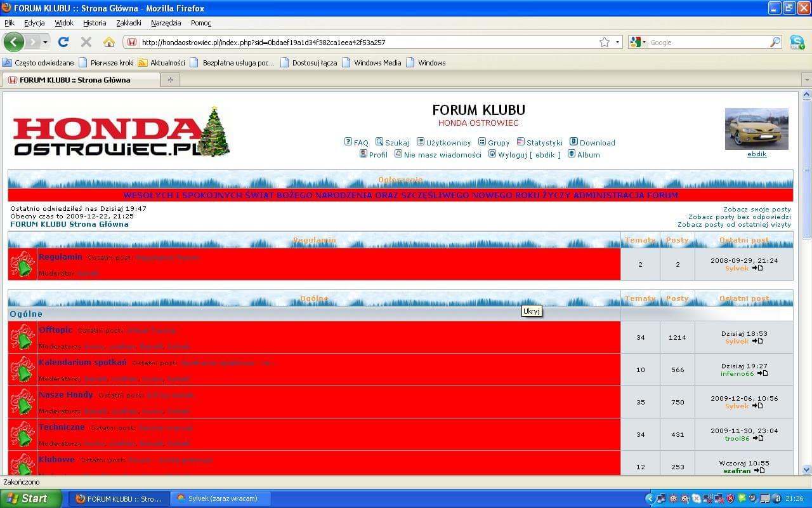This screenshot has width=812, height=508.
Task: Open FORUM KLUBU Strona Główna breadcrumb link
Action: tap(69, 224)
